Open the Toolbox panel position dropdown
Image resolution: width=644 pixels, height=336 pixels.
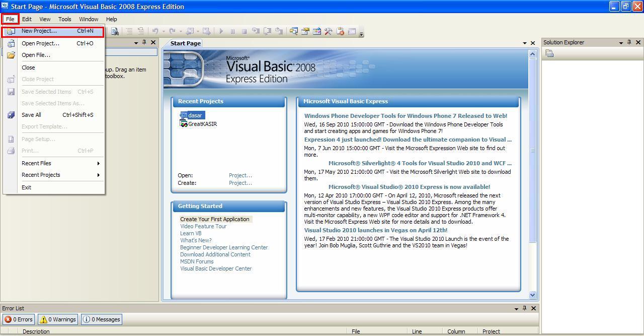click(136, 43)
